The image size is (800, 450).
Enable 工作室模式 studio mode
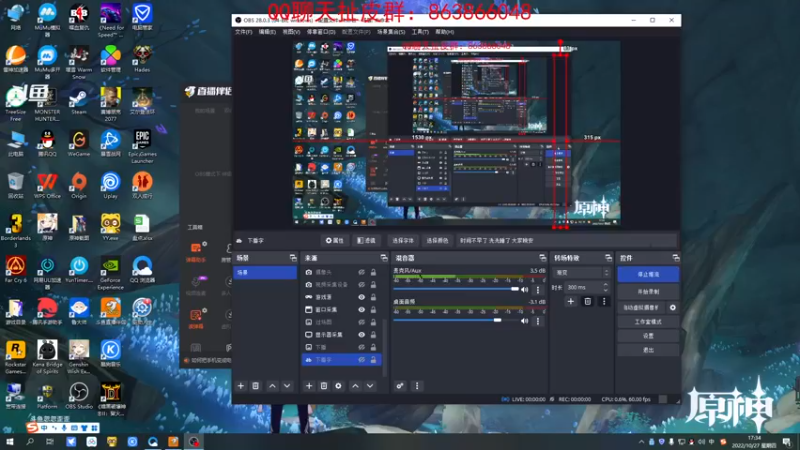(648, 322)
